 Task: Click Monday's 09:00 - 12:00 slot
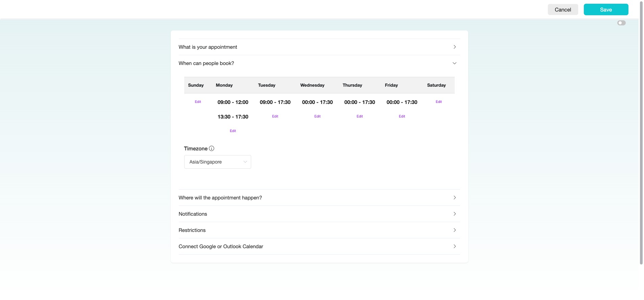233,102
